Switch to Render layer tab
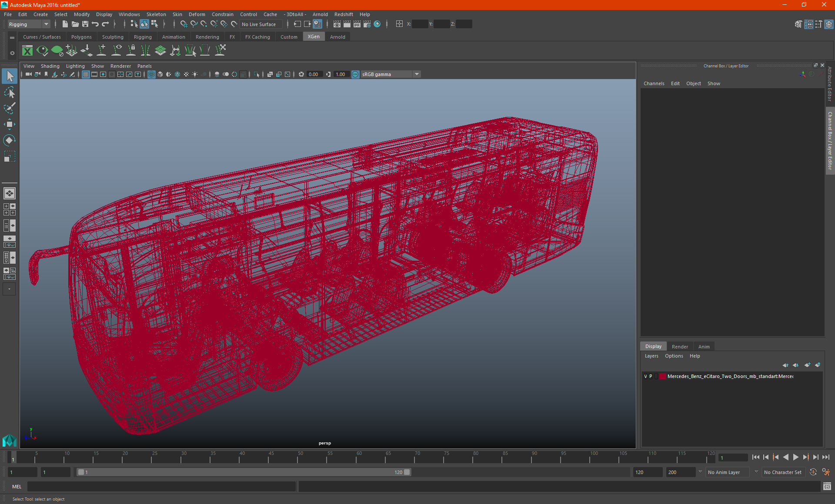This screenshot has height=504, width=835. 680,347
